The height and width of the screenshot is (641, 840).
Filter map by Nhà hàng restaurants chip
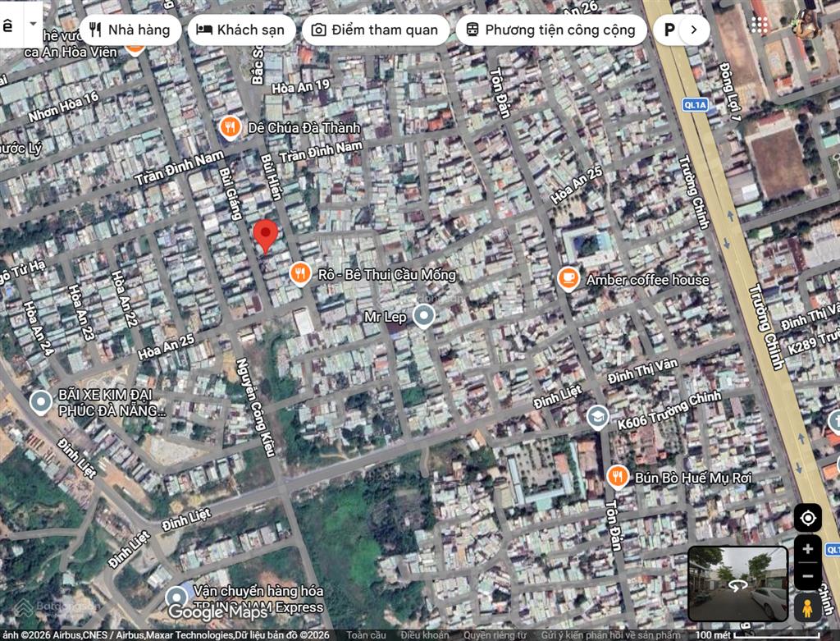(x=130, y=30)
